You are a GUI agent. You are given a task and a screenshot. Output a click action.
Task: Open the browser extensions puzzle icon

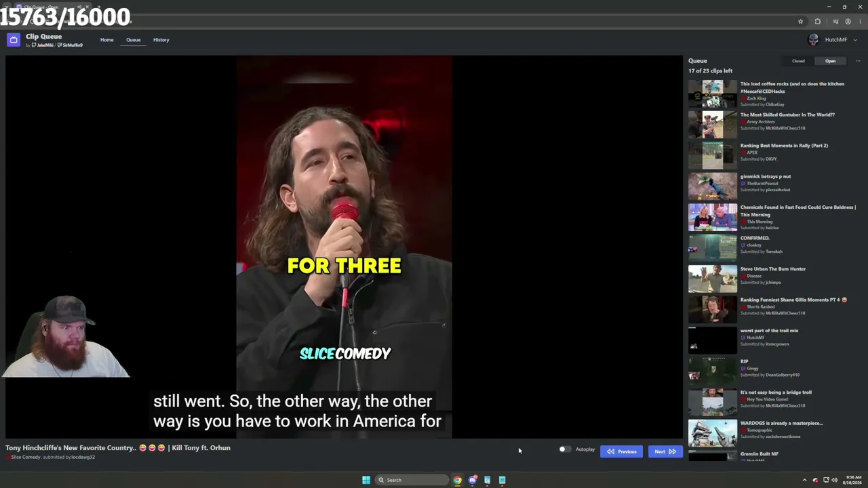[818, 22]
